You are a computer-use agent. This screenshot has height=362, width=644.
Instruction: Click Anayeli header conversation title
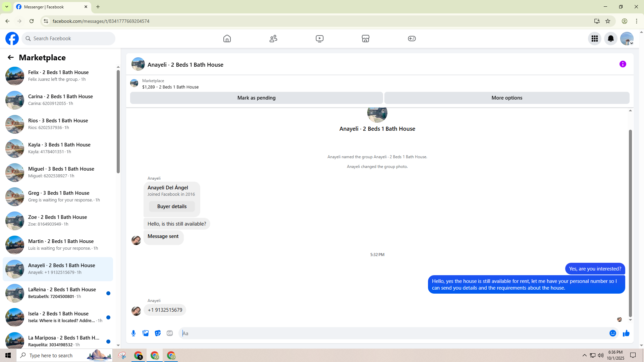[185, 65]
